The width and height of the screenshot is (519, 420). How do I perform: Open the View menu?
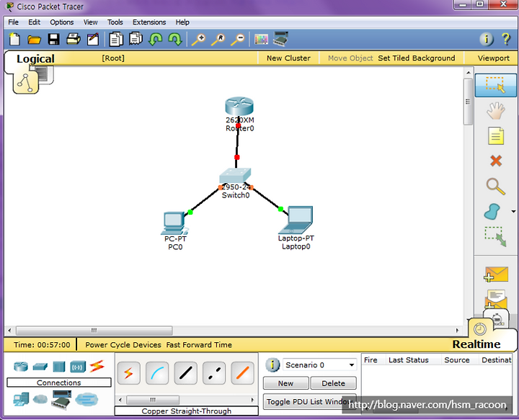pyautogui.click(x=90, y=22)
